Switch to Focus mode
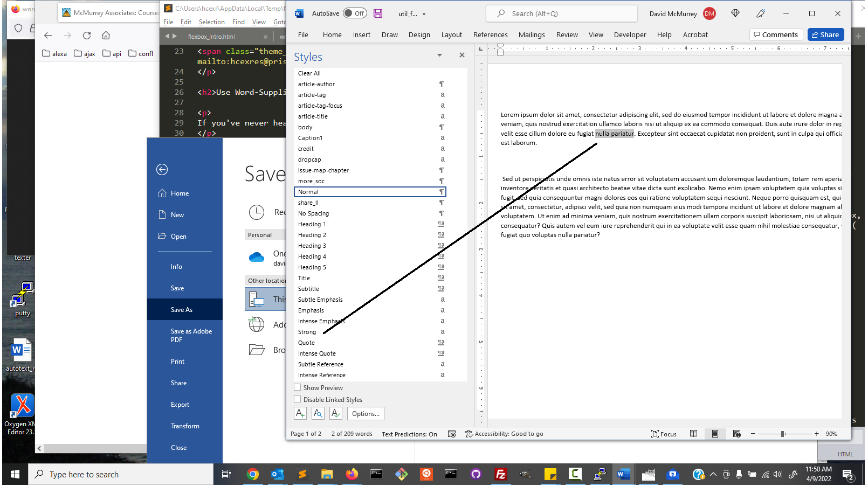 [664, 434]
